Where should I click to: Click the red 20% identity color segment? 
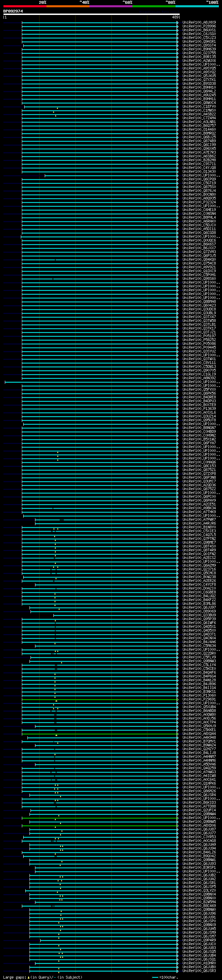pos(25,6)
